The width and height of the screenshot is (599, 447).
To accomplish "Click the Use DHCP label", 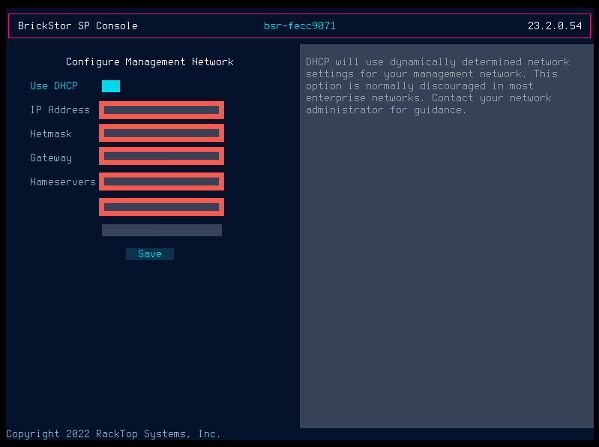I will (54, 86).
